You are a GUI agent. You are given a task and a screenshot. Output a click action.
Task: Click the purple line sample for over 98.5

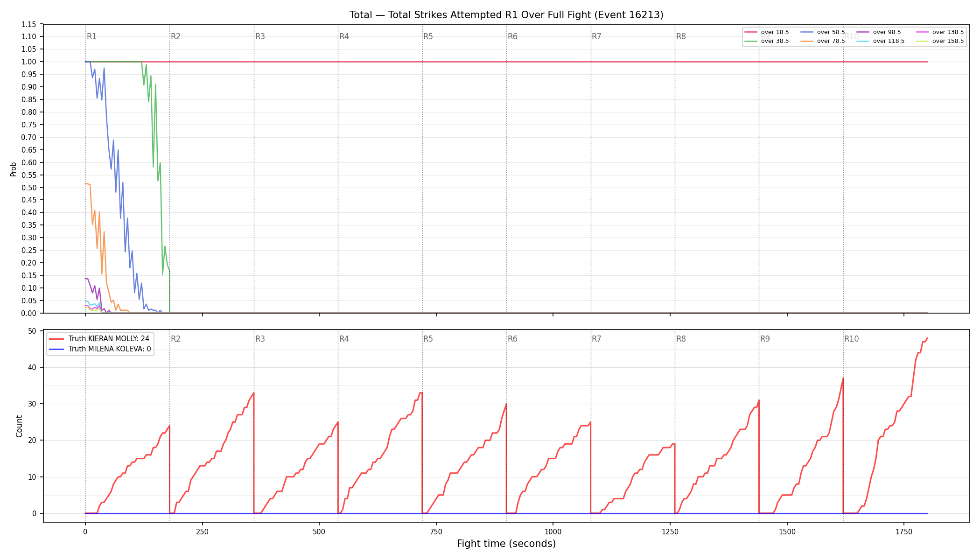tap(863, 32)
